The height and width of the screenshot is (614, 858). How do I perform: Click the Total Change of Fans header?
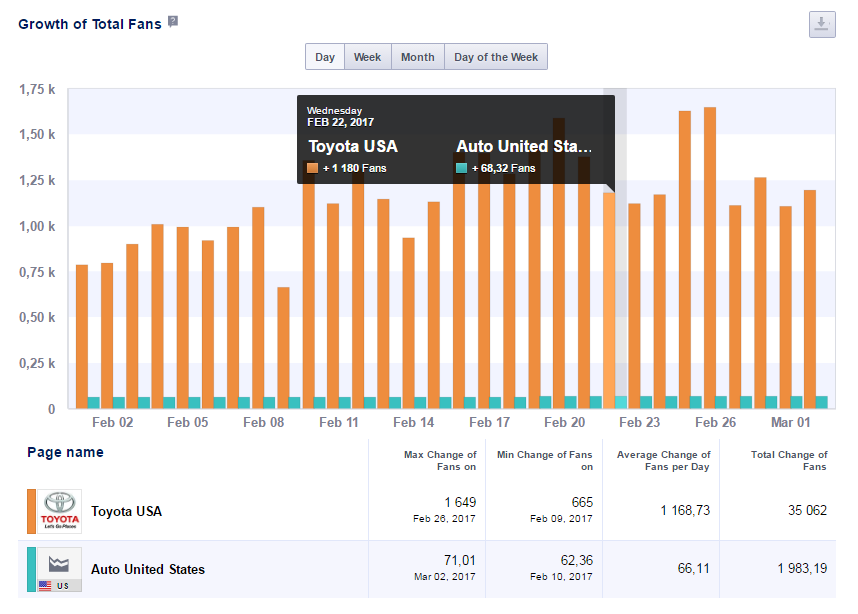pos(788,461)
